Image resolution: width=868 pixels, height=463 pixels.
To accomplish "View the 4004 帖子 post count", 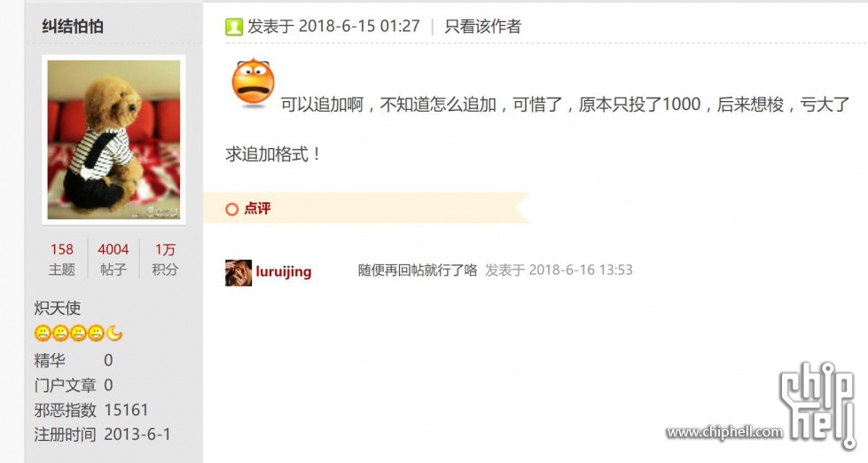I will (x=113, y=259).
